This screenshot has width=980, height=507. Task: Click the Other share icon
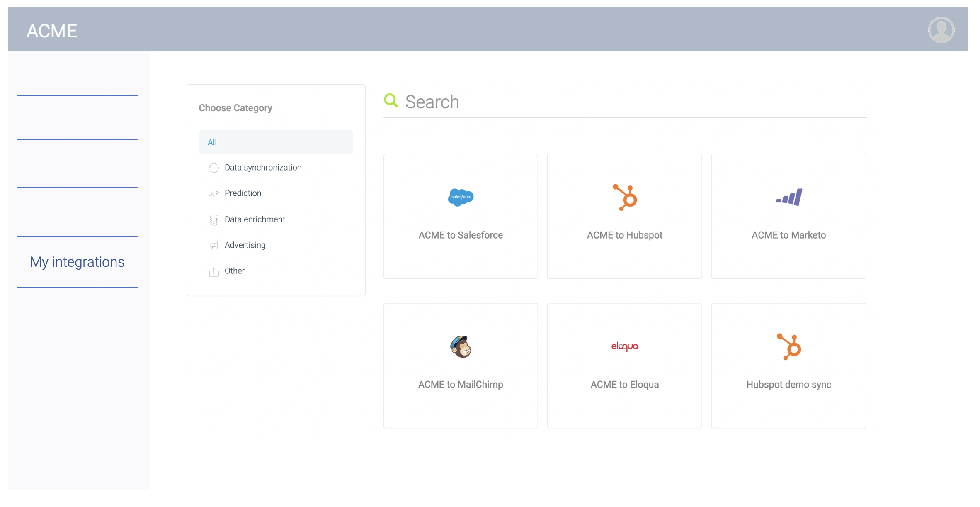[x=214, y=272]
